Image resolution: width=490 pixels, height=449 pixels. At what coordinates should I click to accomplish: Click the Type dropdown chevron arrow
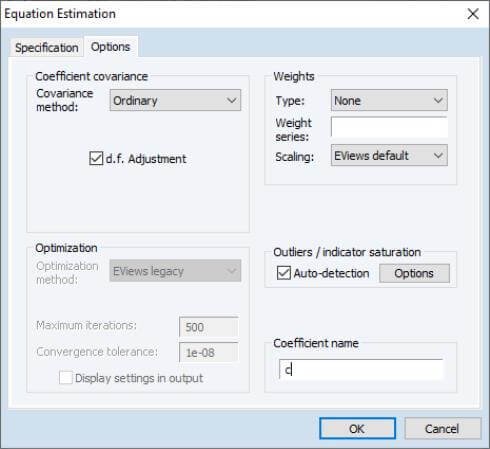pos(438,100)
